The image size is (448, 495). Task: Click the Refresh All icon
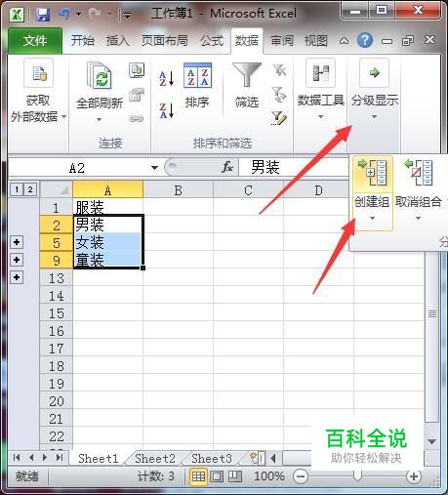(100, 75)
